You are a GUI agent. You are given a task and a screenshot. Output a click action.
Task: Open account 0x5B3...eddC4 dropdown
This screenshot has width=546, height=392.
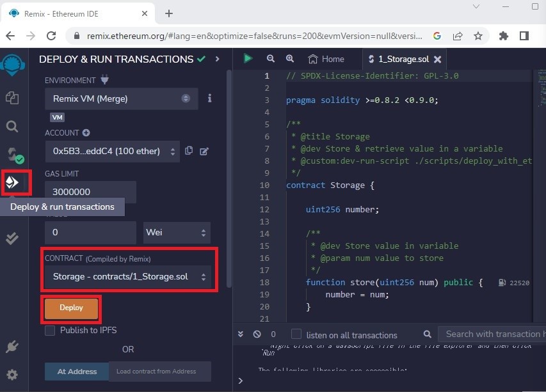tap(113, 152)
